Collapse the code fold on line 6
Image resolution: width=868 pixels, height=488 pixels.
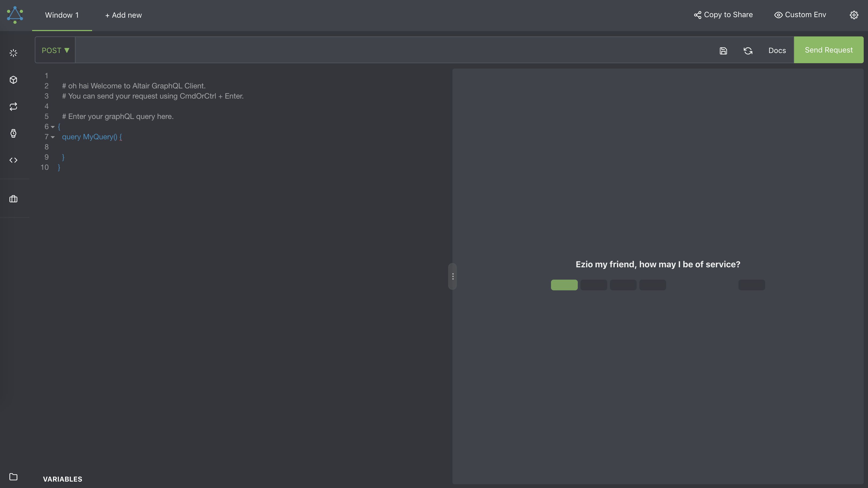(52, 127)
